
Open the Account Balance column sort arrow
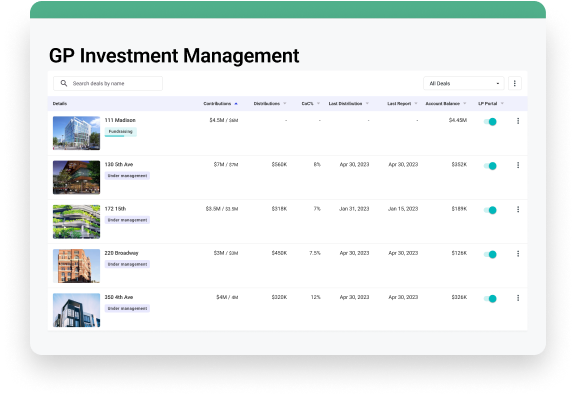coord(465,104)
